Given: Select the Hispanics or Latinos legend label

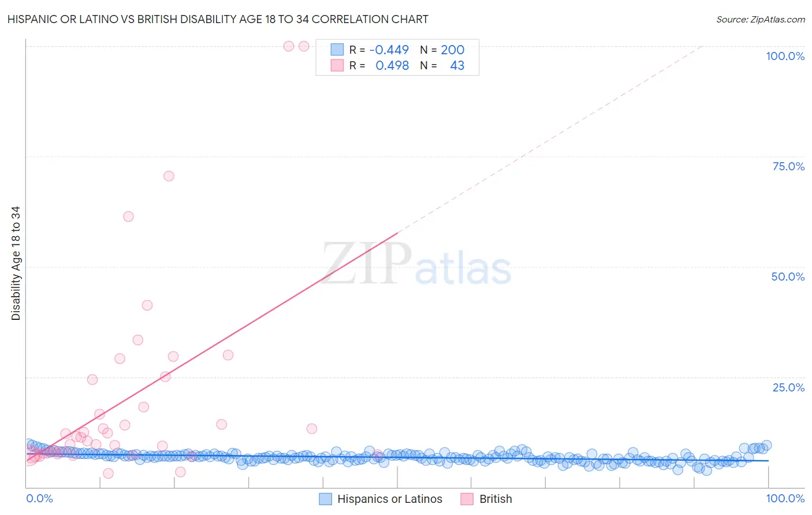Looking at the screenshot, I should 390,499.
